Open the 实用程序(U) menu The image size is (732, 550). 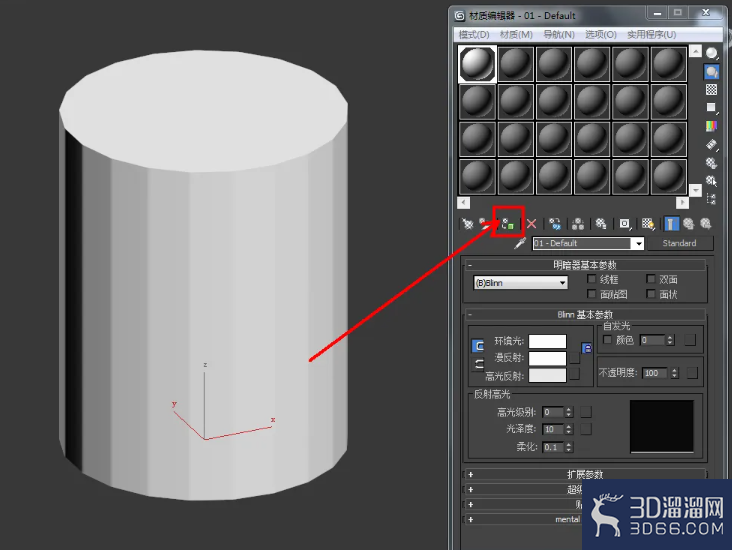(x=651, y=35)
